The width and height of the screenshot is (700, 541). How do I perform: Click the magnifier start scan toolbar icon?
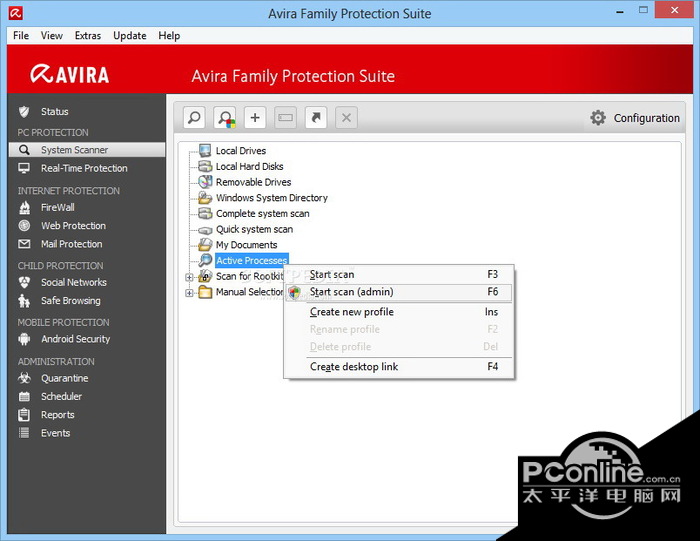tap(194, 118)
